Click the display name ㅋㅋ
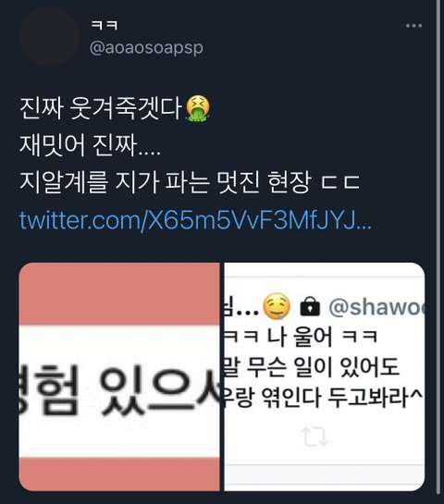Image resolution: width=444 pixels, height=504 pixels. tap(105, 25)
